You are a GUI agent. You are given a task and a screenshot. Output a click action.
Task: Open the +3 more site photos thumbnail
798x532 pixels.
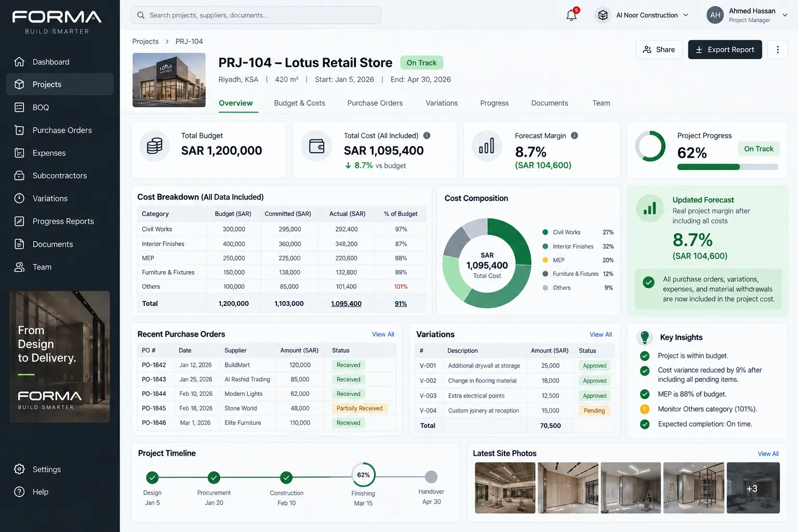click(x=753, y=488)
